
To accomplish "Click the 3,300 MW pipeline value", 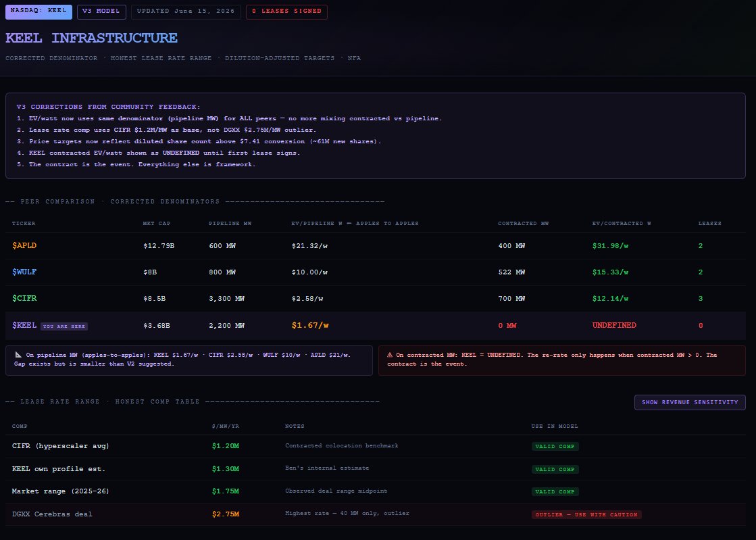I will click(226, 299).
